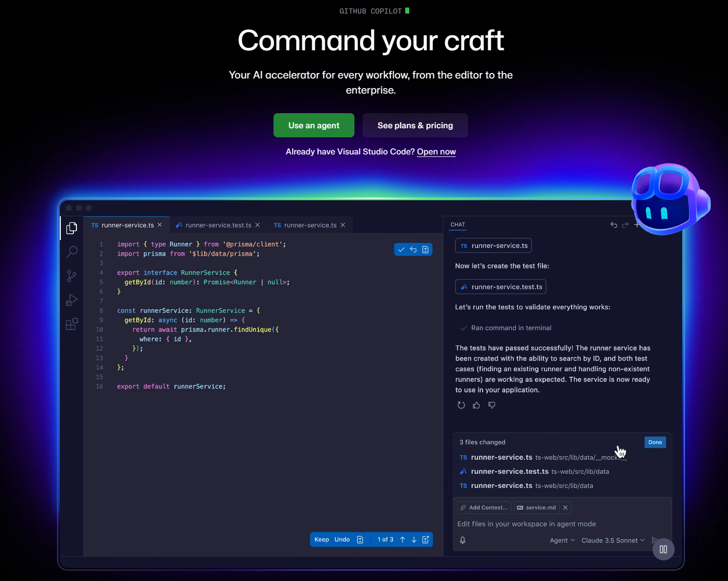The height and width of the screenshot is (581, 728).
Task: Open the Agent mode dropdown
Action: coord(562,540)
